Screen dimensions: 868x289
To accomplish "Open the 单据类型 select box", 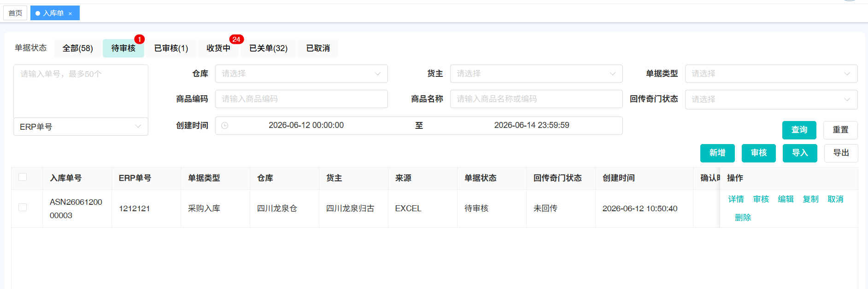I will 771,74.
